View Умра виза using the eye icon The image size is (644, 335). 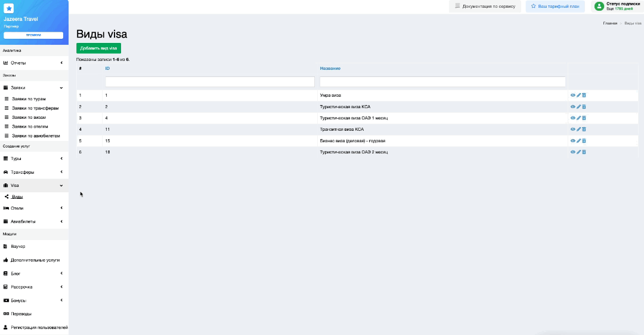click(573, 96)
